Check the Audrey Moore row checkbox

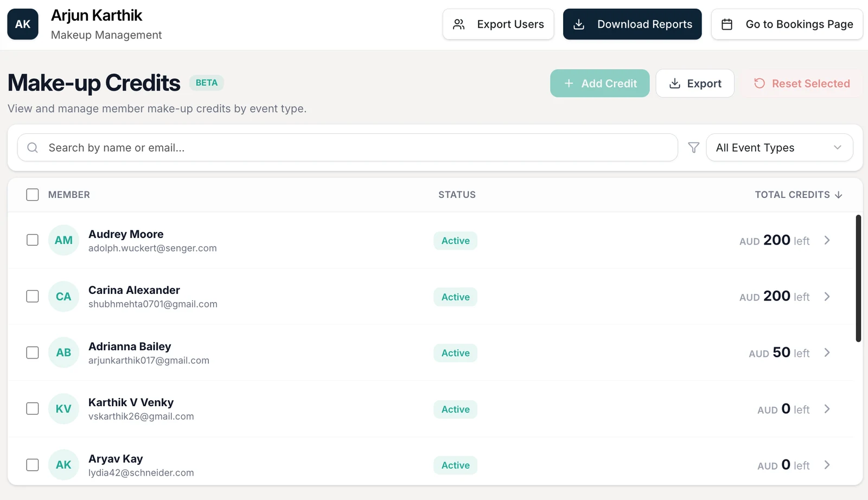click(33, 240)
